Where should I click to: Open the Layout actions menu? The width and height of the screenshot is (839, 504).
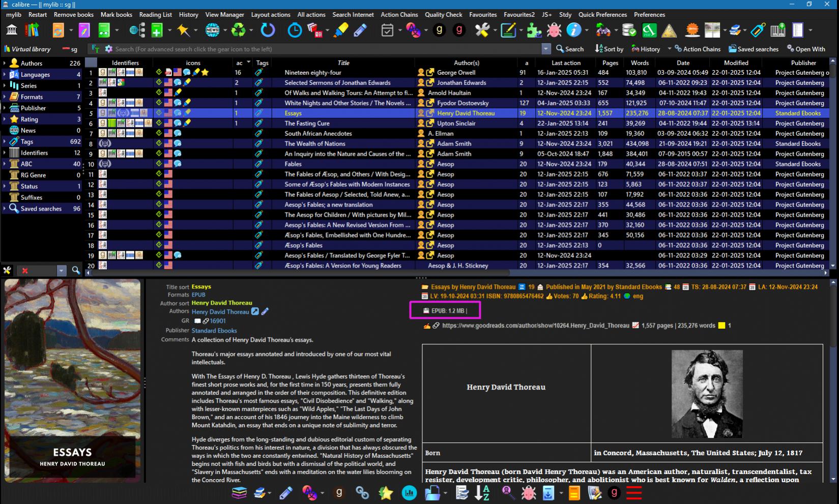(271, 15)
